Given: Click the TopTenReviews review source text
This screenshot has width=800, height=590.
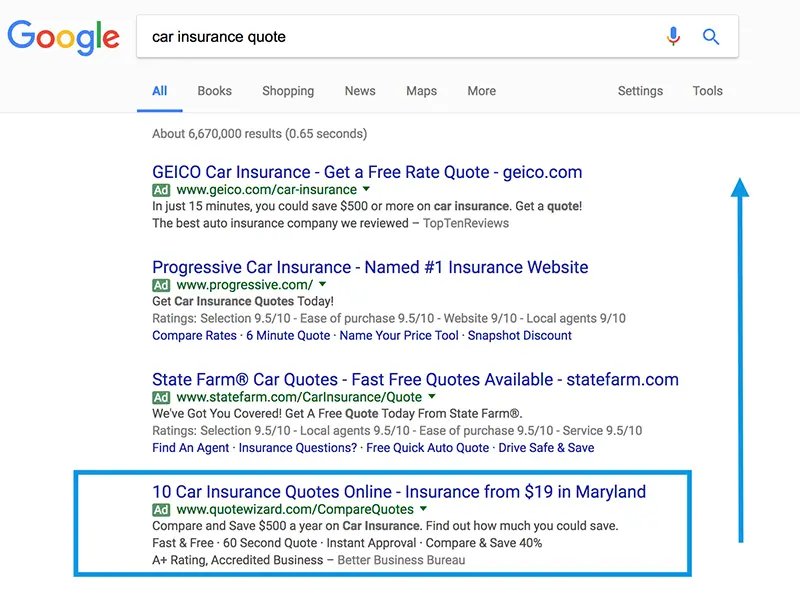Looking at the screenshot, I should (466, 224).
